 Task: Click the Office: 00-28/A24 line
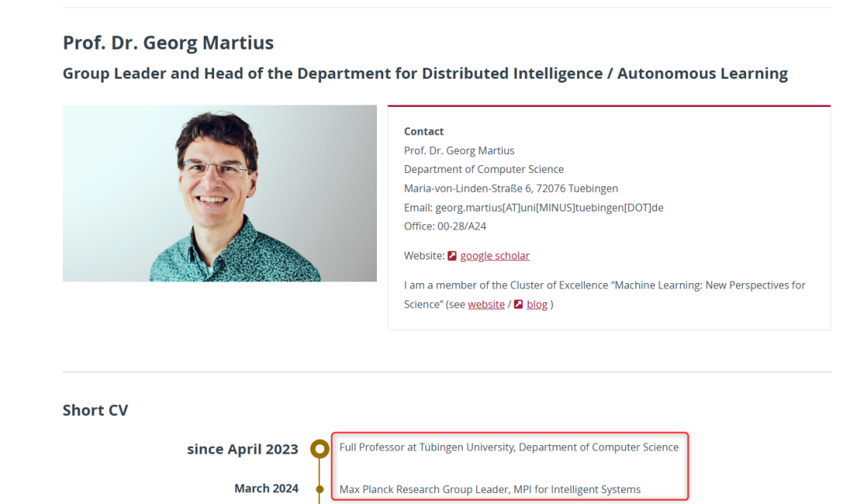click(x=445, y=226)
